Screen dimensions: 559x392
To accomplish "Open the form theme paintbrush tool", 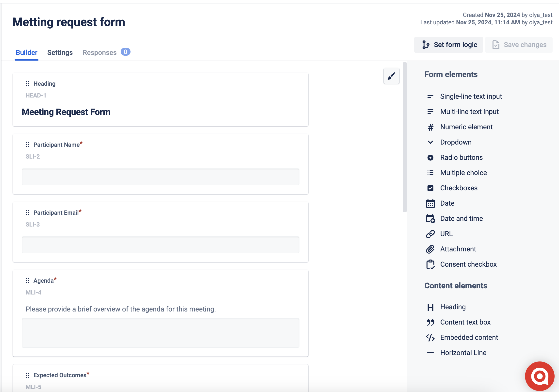I will [391, 76].
